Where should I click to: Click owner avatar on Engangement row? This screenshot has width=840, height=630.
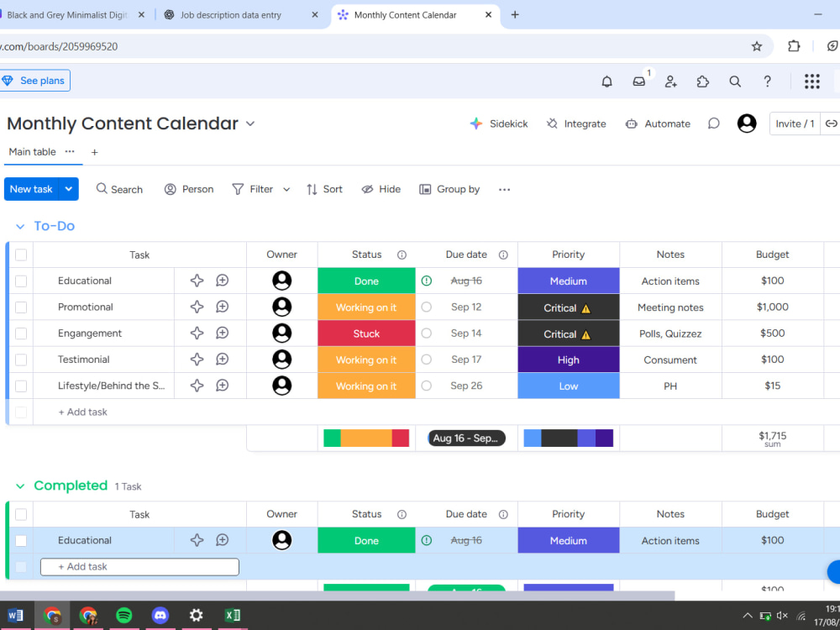pyautogui.click(x=281, y=333)
